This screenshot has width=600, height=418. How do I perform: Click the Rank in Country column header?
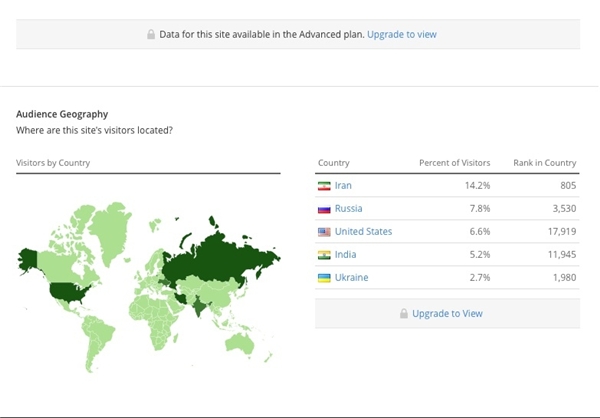(x=544, y=163)
